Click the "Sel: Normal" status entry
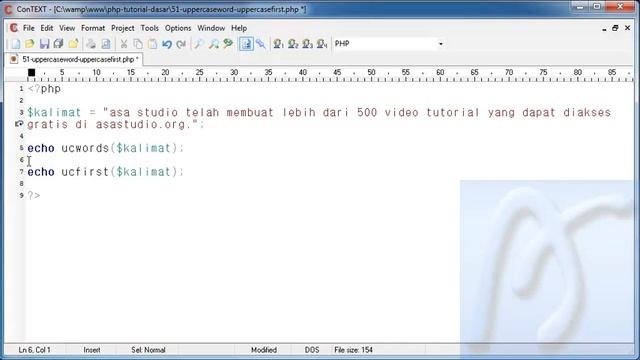 coord(148,350)
